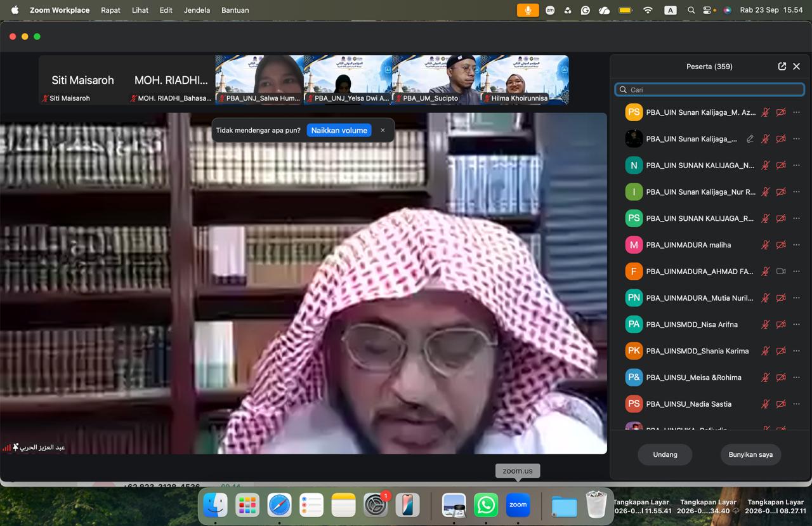
Task: Open more options for PBA_UINMADURA maliha
Action: click(x=797, y=245)
